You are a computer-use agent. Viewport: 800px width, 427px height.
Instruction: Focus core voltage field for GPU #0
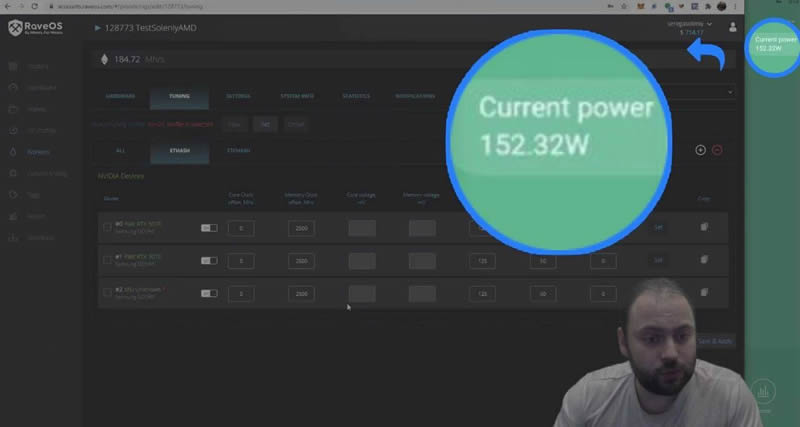(x=362, y=228)
